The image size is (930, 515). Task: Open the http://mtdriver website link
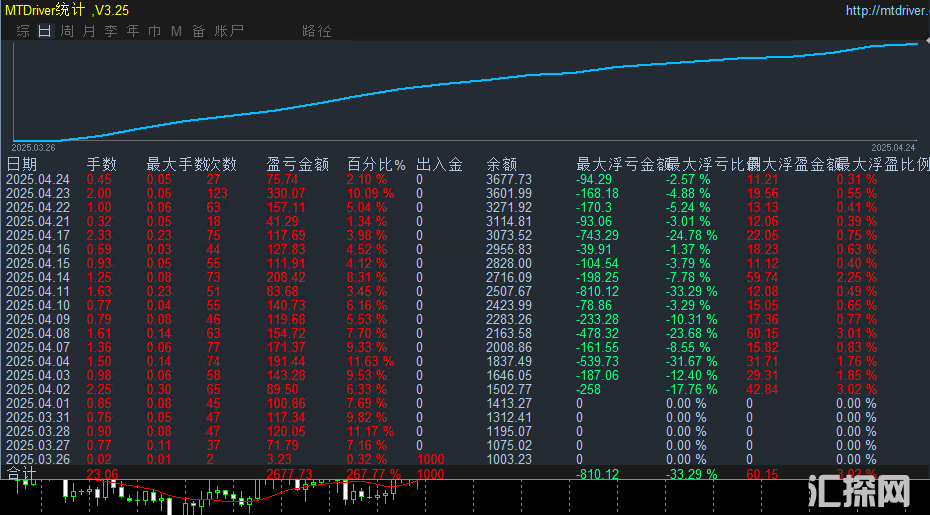coord(886,11)
